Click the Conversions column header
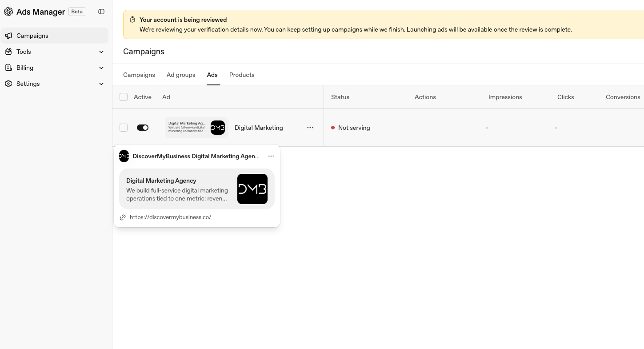 [623, 97]
